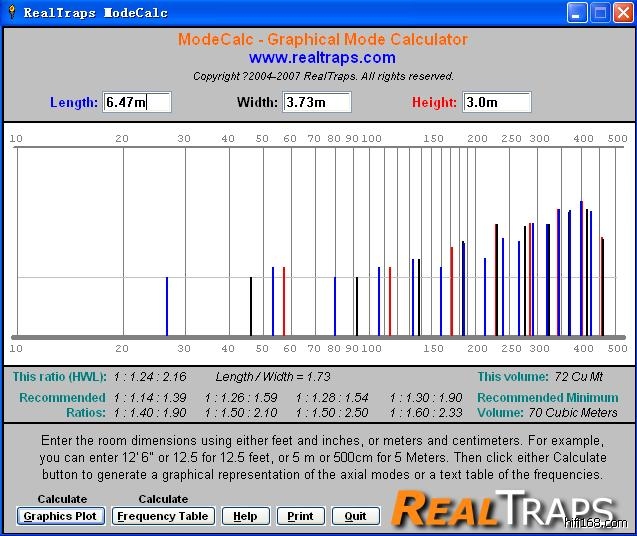
Task: Focus the Width input box
Action: 317,102
